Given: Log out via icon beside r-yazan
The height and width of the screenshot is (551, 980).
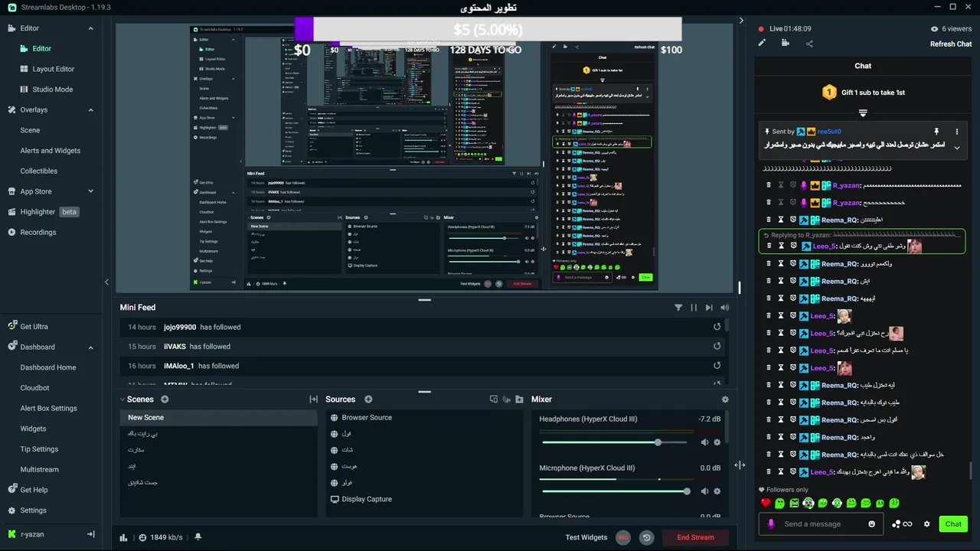Looking at the screenshot, I should coord(90,534).
